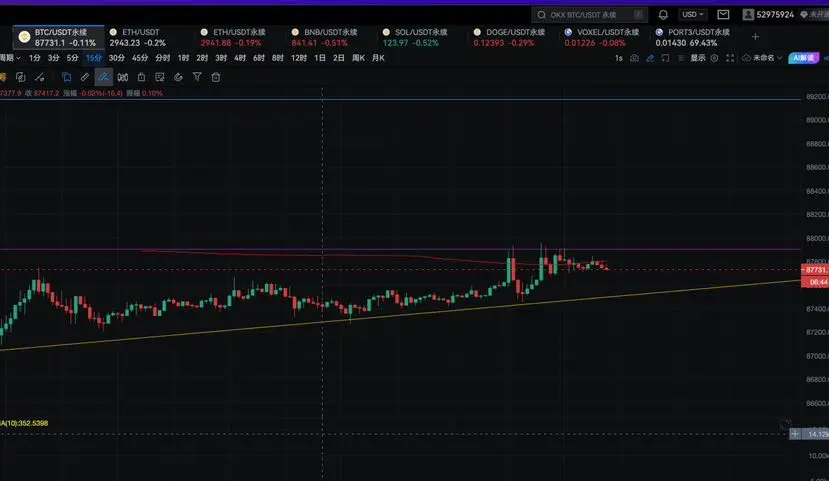Click the MA(10) 352.5398 indicator label
Viewport: 829px width, 481px height.
point(24,423)
